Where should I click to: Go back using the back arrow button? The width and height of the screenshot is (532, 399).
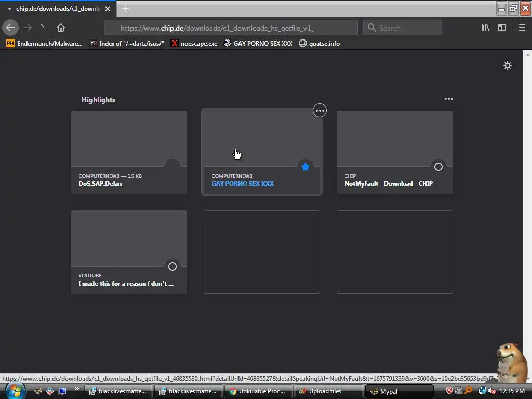pos(10,28)
